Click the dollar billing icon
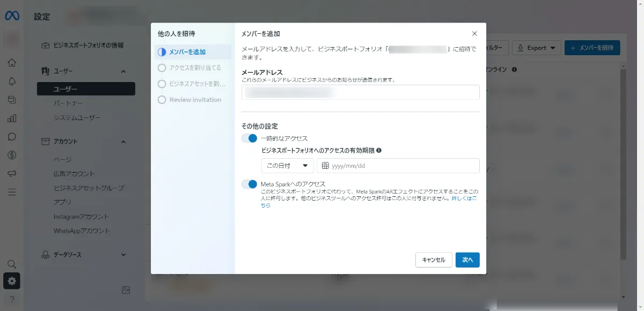The image size is (644, 311). pos(12,155)
